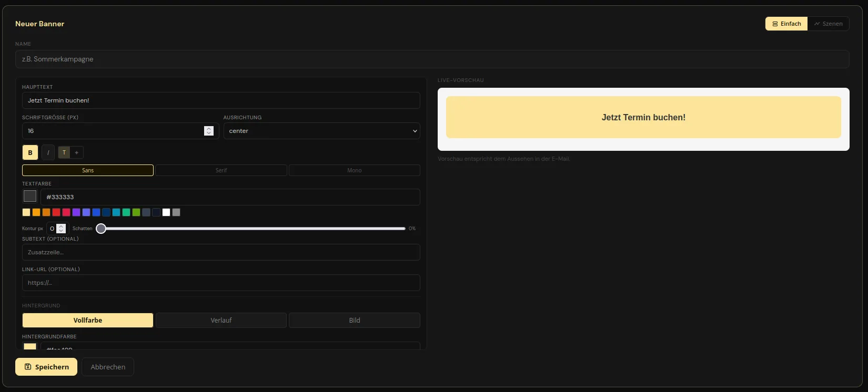Screen dimensions: 868x392
Task: Choose the Mono font option
Action: (355, 170)
